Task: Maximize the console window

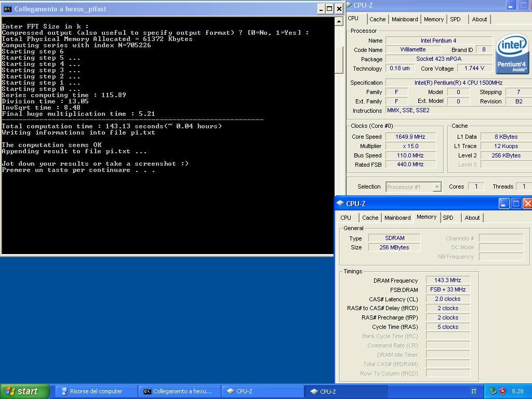Action: click(x=329, y=9)
